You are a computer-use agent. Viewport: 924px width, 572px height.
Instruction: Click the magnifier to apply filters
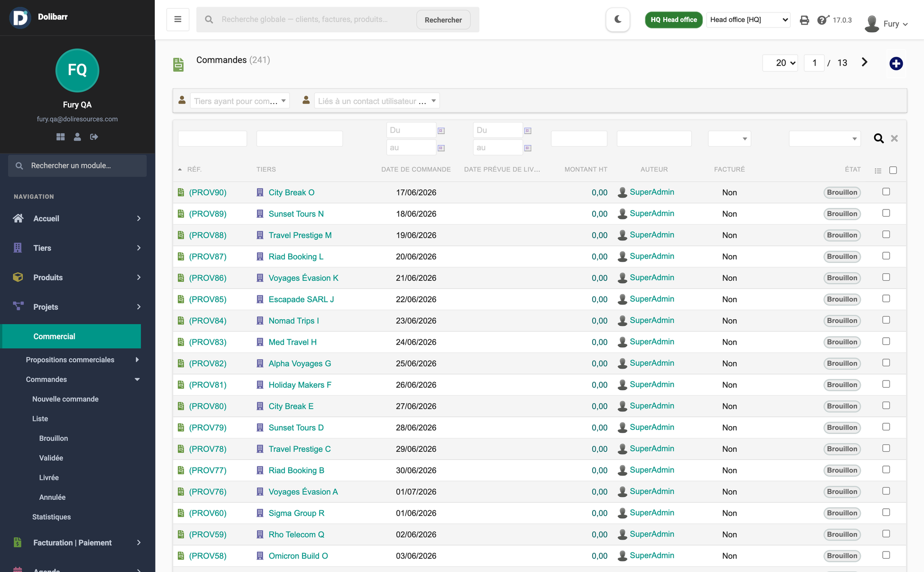[878, 138]
